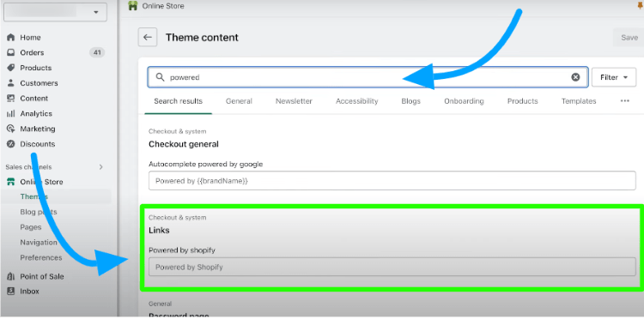This screenshot has width=644, height=319.
Task: Open the store selector dropdown
Action: click(x=56, y=12)
